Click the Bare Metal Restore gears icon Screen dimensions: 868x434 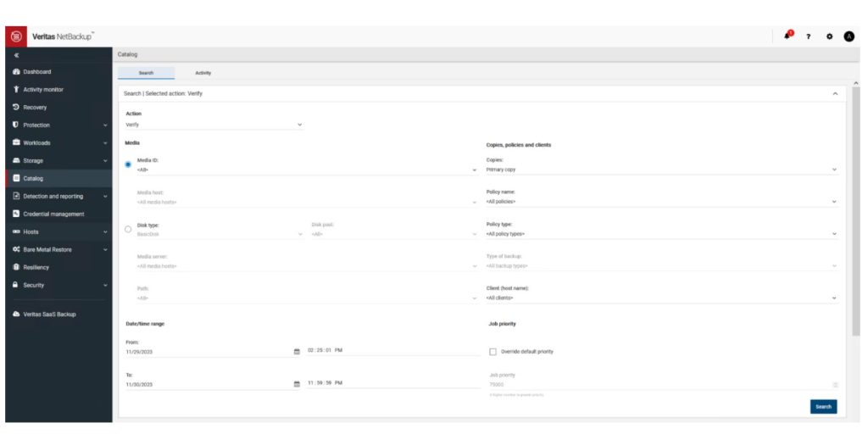16,249
